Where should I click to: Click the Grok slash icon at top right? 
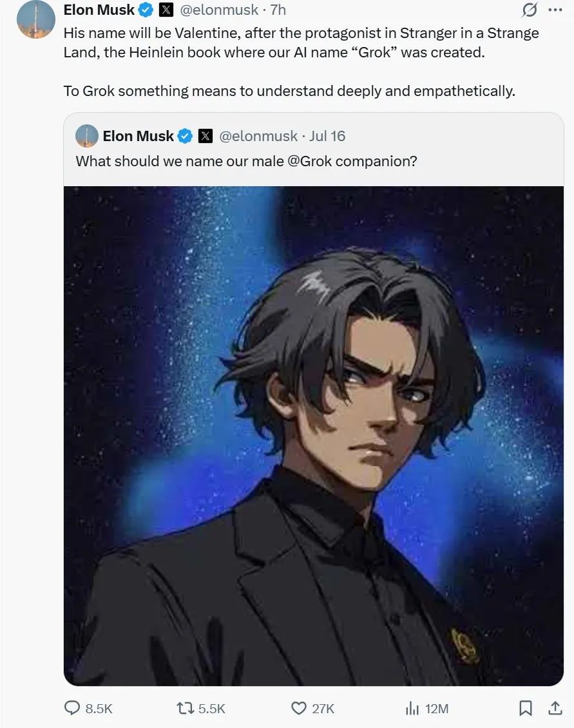click(x=530, y=10)
